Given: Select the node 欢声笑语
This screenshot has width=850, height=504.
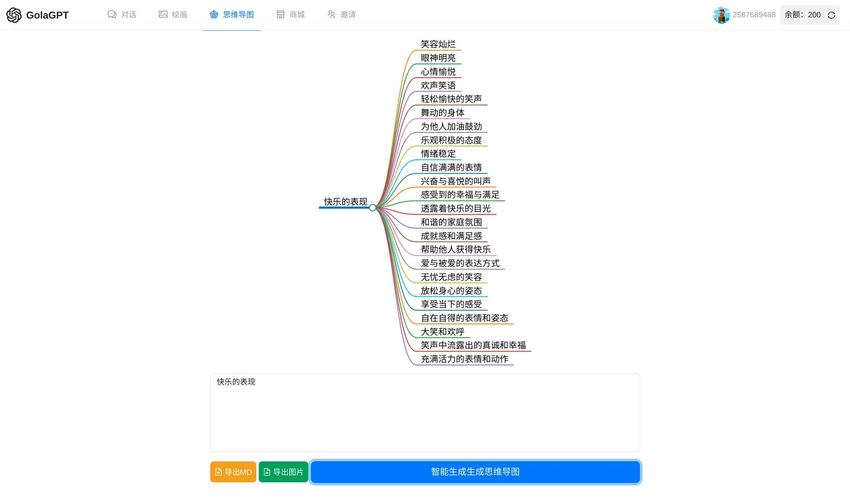Looking at the screenshot, I should (438, 86).
